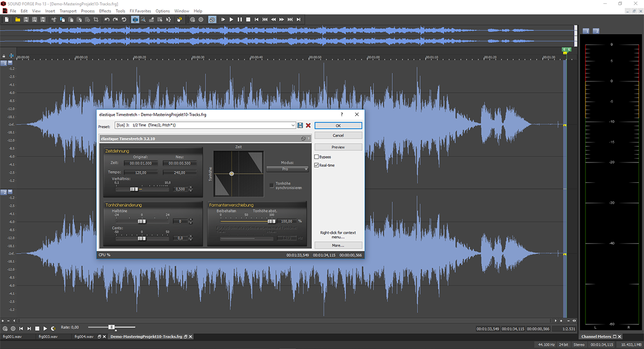Click the Redo arrow icon
The image size is (644, 349).
tap(115, 19)
